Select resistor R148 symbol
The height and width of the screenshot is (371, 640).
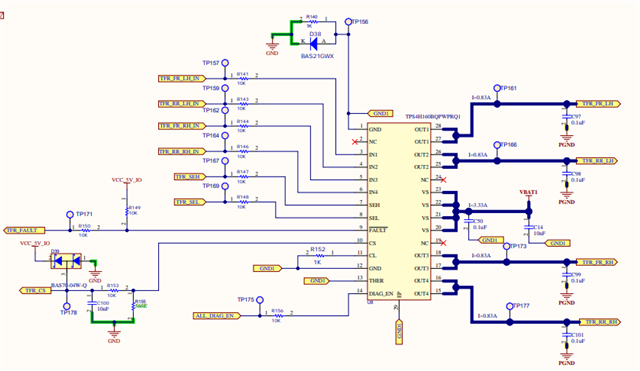point(244,202)
